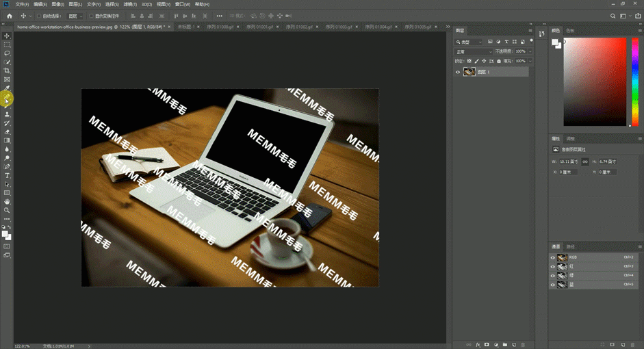Hide the 绿 channel eye icon
The width and height of the screenshot is (644, 349).
[x=552, y=276]
